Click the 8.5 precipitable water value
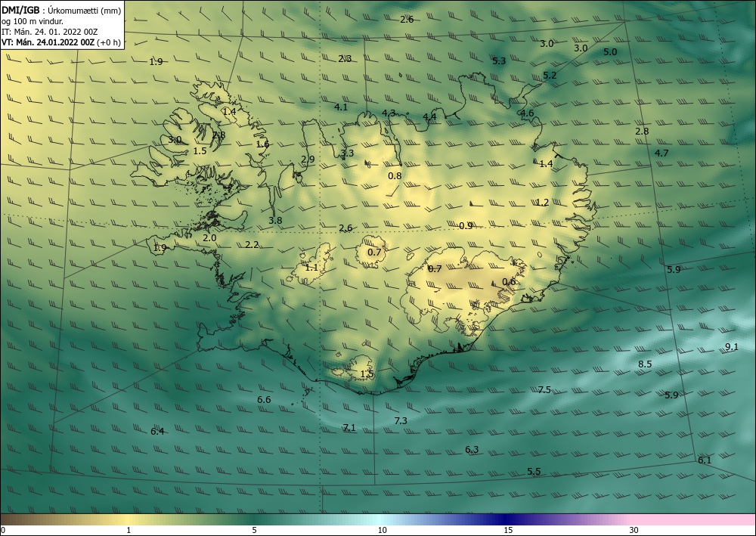Screen dimensions: 756x536 point(645,364)
